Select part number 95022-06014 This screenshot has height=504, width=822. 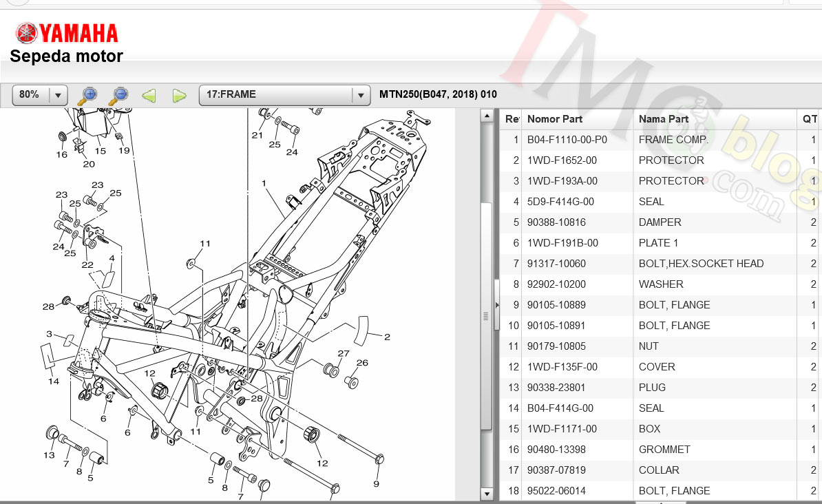[556, 491]
